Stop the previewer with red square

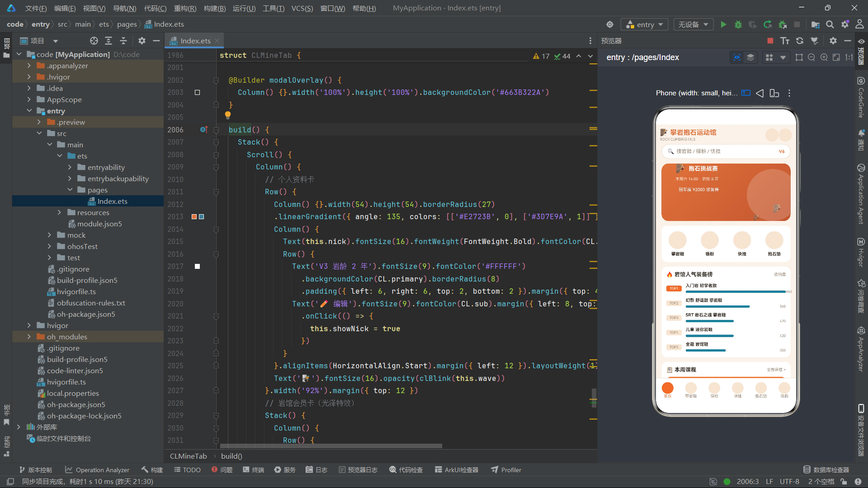coord(770,41)
